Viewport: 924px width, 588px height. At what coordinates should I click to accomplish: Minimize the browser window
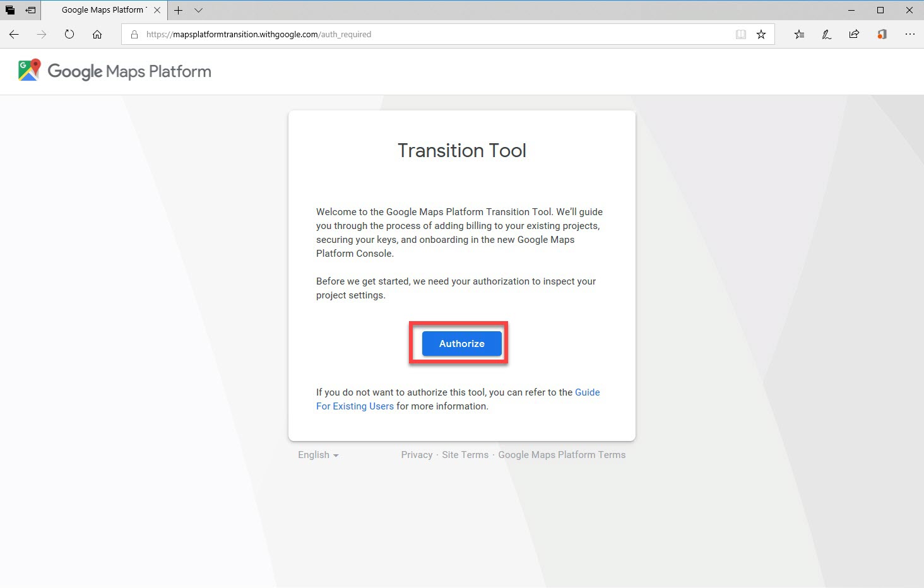point(851,10)
